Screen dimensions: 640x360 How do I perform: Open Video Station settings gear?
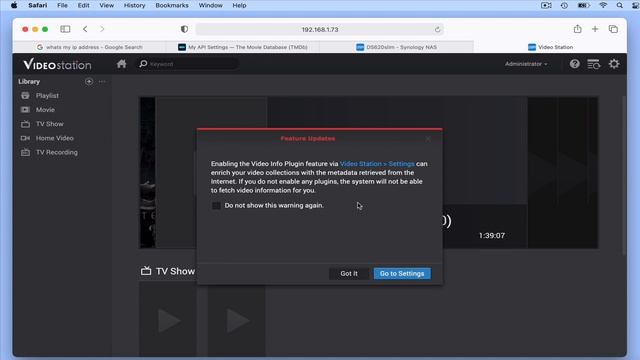613,64
